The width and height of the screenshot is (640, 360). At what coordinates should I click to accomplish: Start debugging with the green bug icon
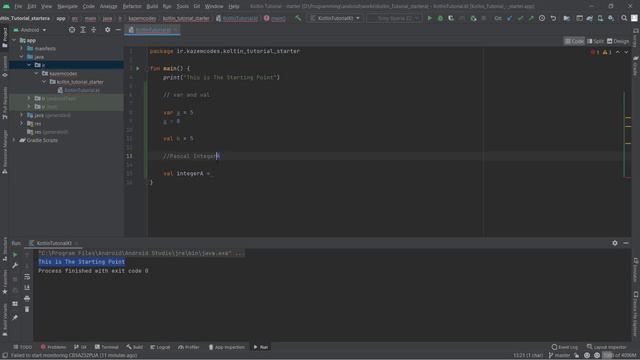(440, 18)
